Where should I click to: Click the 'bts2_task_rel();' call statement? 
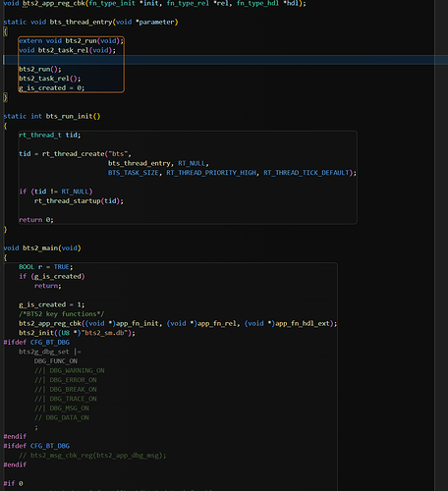click(x=49, y=79)
